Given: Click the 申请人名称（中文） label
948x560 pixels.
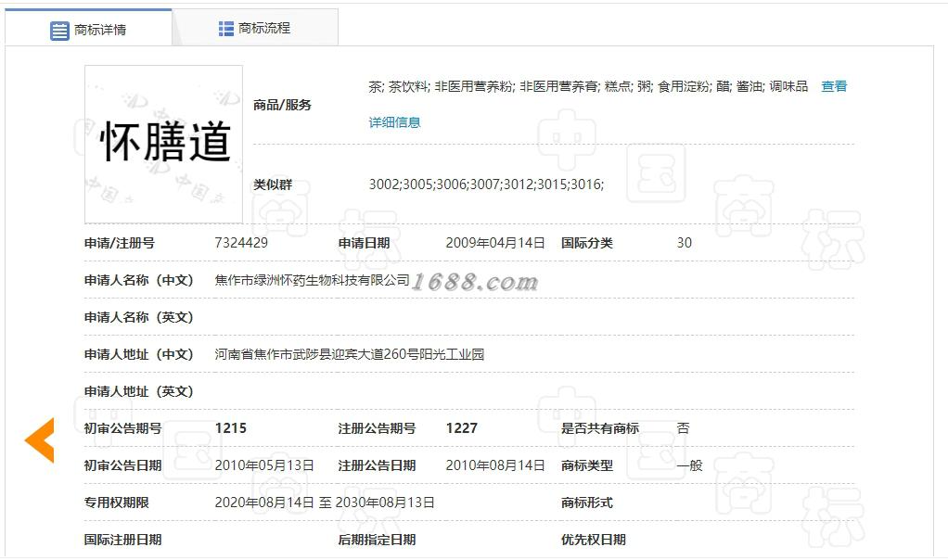Looking at the screenshot, I should pos(138,280).
